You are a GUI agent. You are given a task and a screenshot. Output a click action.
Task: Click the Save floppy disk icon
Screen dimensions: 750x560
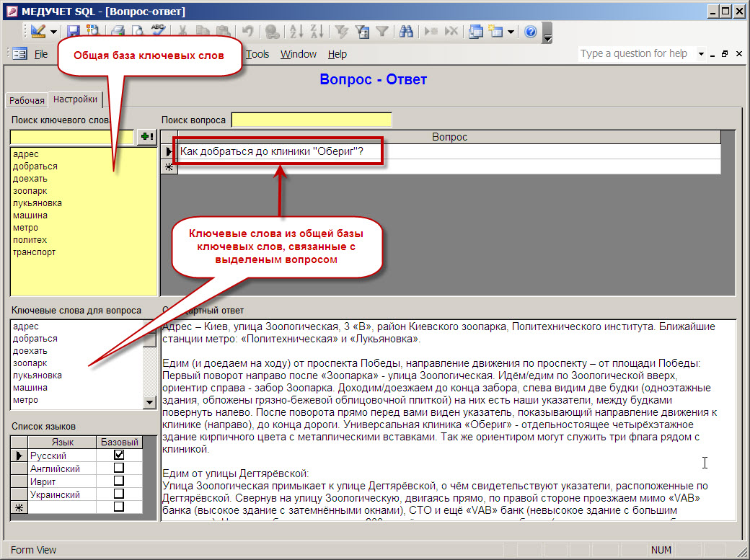click(x=73, y=32)
